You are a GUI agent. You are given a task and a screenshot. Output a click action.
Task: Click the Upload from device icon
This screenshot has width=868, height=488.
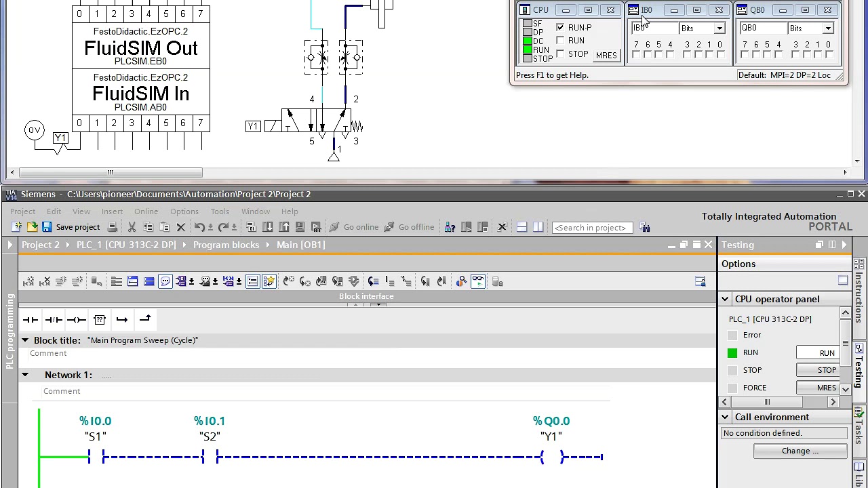point(283,227)
